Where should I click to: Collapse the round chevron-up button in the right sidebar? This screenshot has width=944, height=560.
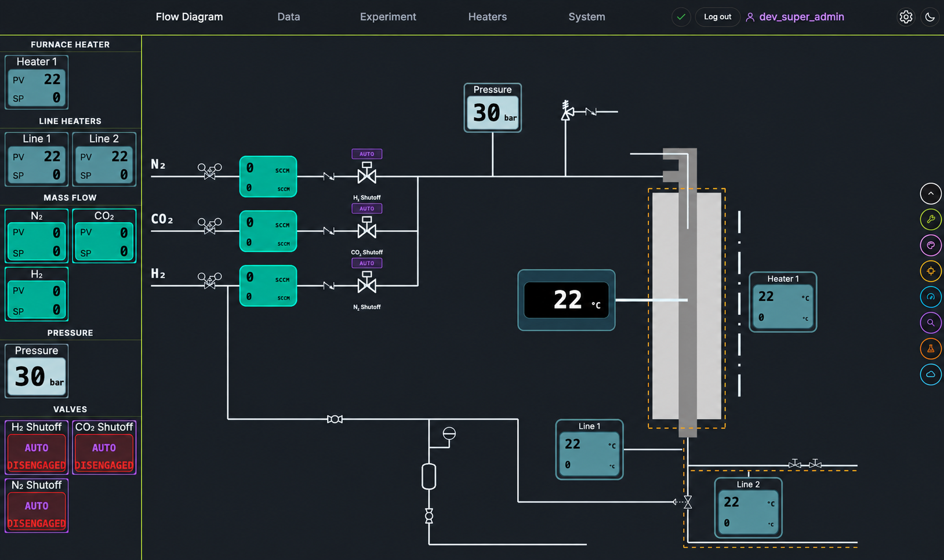[931, 194]
